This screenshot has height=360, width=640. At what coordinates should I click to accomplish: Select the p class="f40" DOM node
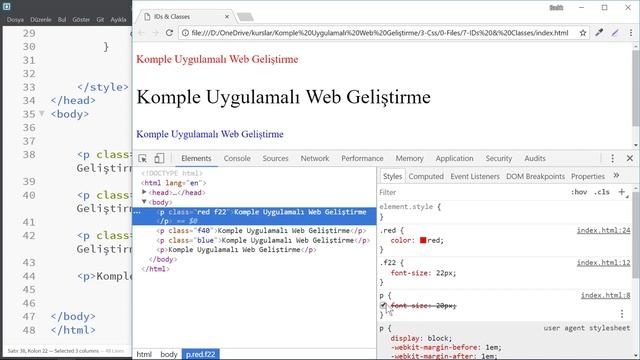[x=261, y=231]
